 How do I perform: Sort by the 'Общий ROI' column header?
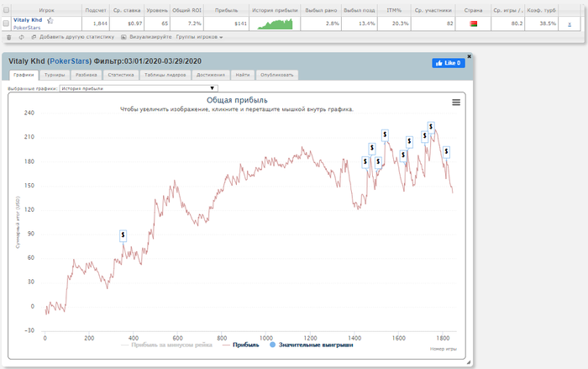coord(186,11)
